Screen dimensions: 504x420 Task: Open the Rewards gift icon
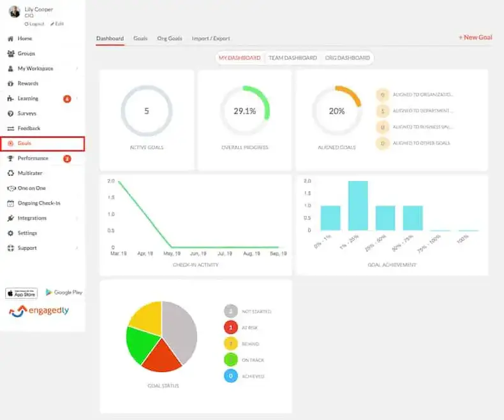pos(10,83)
